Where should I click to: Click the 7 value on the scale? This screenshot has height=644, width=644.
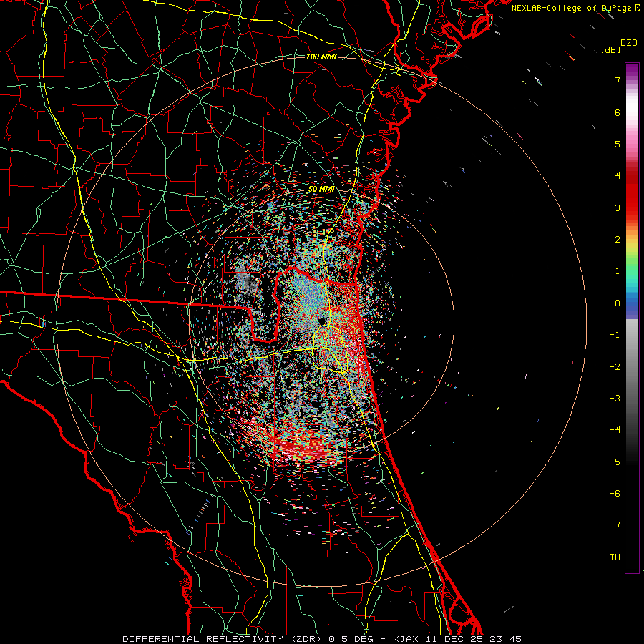click(x=618, y=80)
